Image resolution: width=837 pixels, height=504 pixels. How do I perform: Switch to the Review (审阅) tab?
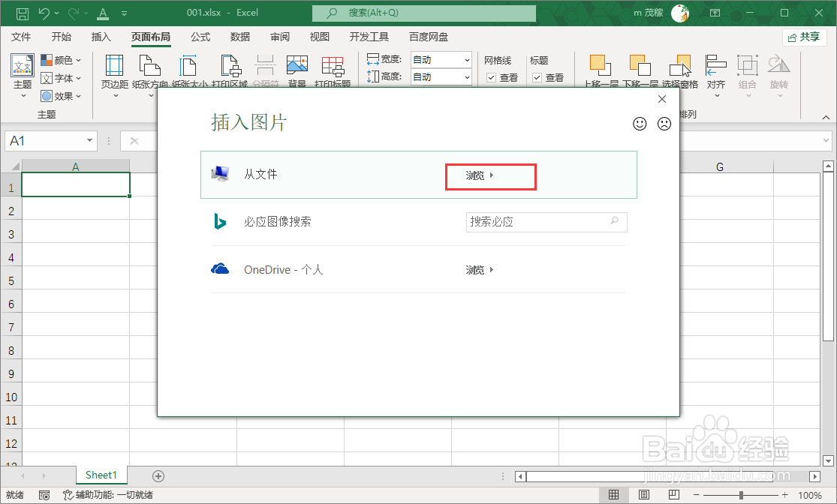click(x=280, y=37)
